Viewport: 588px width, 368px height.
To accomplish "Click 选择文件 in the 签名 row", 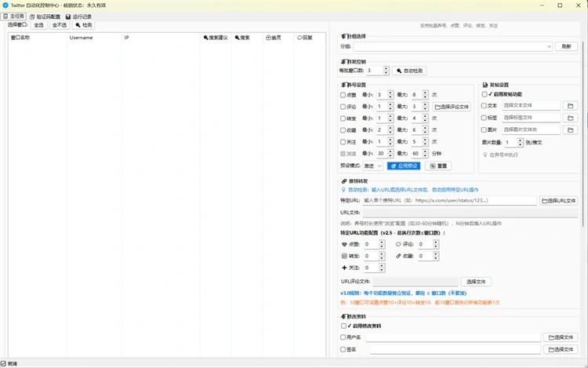I will (x=561, y=350).
